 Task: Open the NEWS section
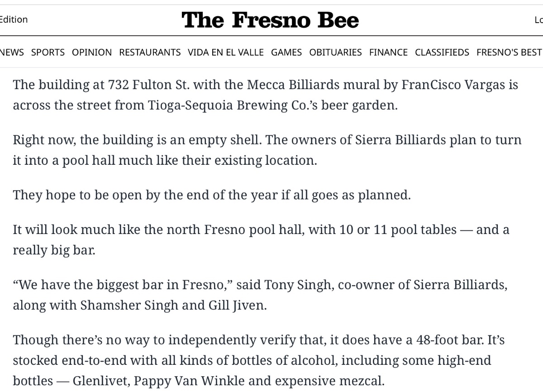tap(12, 52)
